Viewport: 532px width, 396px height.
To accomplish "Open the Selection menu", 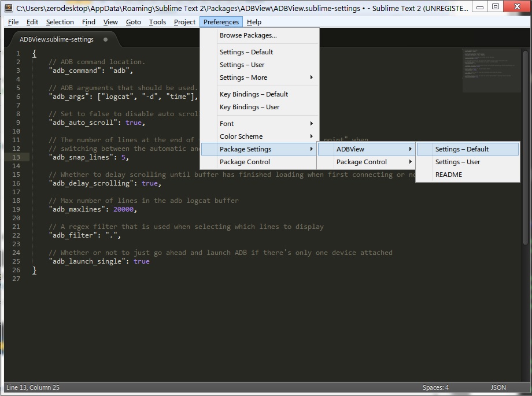I will point(60,22).
